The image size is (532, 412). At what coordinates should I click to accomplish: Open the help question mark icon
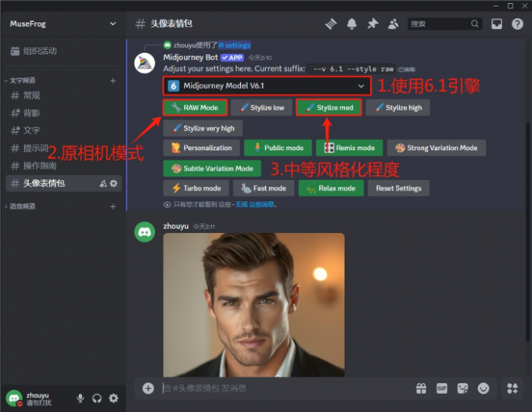point(517,23)
